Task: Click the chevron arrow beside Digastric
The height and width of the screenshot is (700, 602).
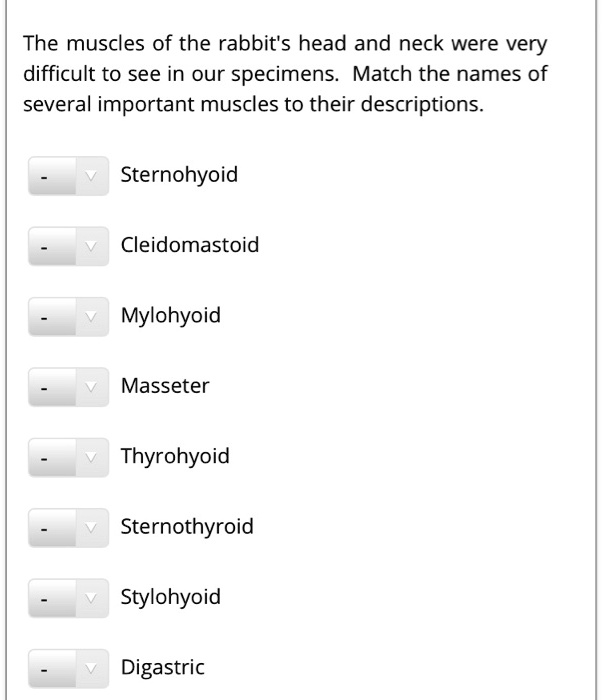Action: pyautogui.click(x=91, y=669)
